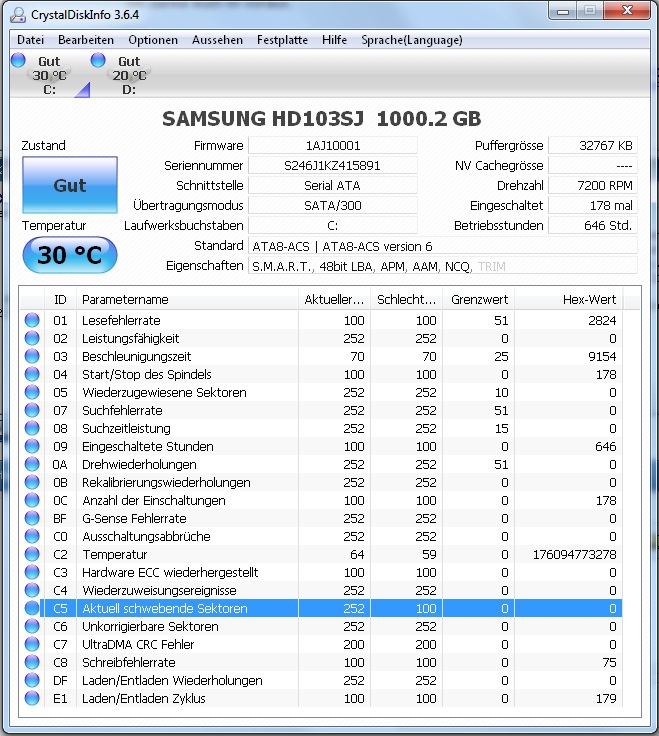Image resolution: width=659 pixels, height=736 pixels.
Task: Click the Temperatur hex value 176094773278
Action: point(574,554)
